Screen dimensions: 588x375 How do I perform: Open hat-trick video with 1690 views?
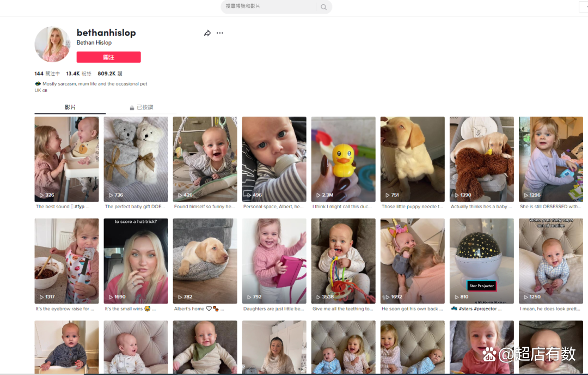point(136,261)
